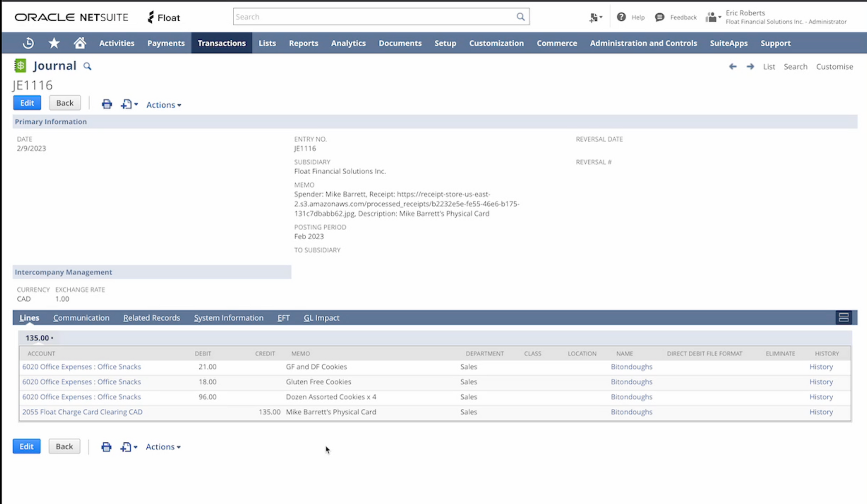Open the Lists menu
The height and width of the screenshot is (504, 867).
pos(267,43)
